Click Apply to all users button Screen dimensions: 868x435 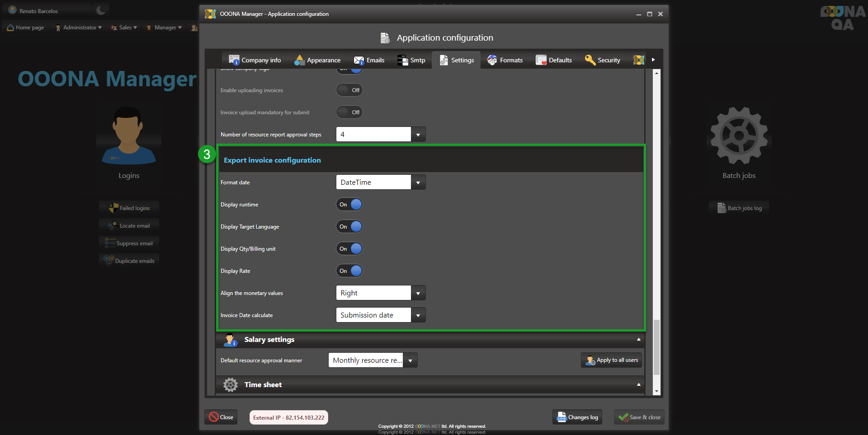612,360
